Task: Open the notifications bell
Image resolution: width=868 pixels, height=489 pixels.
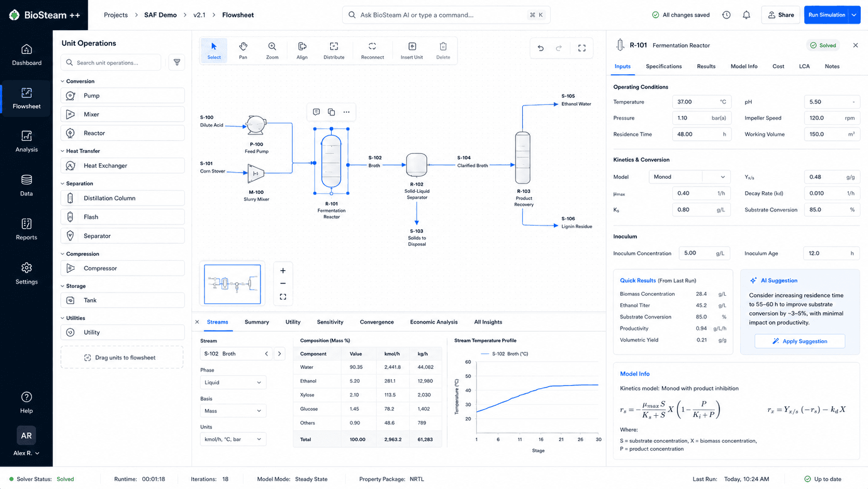Action: tap(747, 15)
